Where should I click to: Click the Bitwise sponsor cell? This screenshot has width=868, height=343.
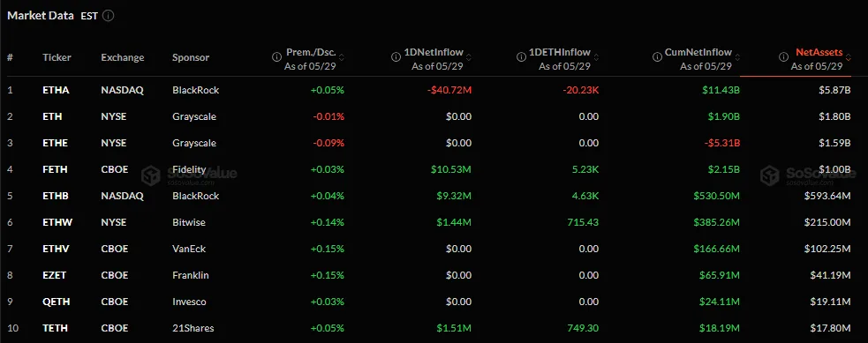189,222
